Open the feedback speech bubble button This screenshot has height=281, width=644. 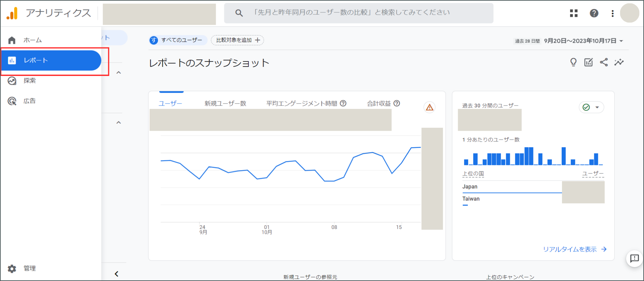[634, 258]
